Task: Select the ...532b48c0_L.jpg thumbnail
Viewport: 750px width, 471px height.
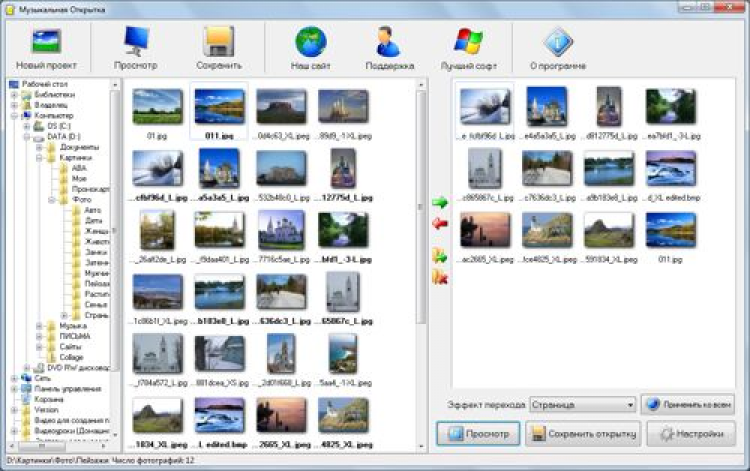Action: pos(281,168)
